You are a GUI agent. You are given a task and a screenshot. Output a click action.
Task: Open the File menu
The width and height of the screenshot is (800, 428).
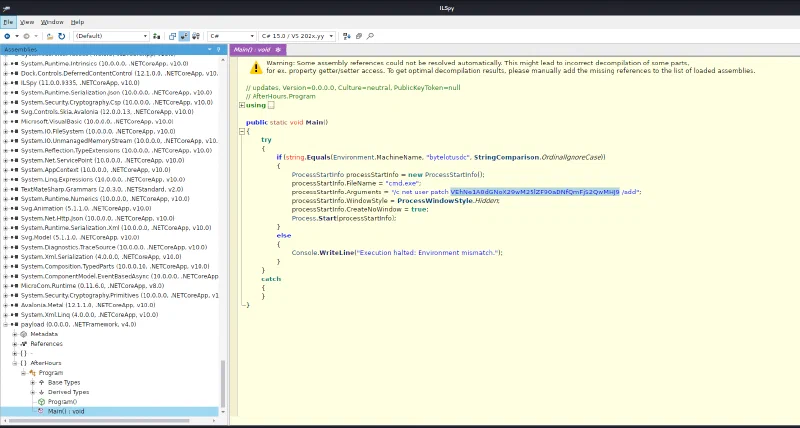coord(8,22)
